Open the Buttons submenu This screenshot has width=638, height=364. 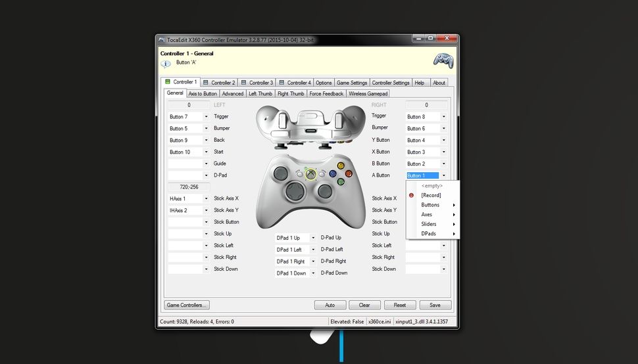point(433,205)
